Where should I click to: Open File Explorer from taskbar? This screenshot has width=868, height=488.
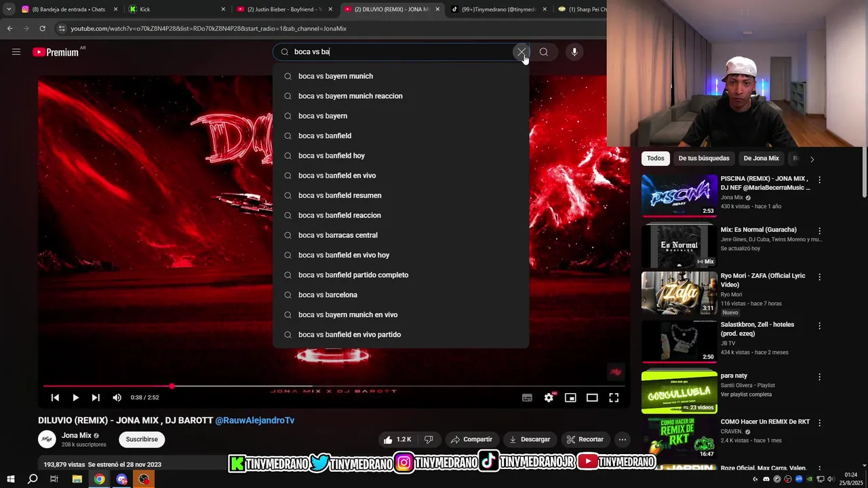77,479
